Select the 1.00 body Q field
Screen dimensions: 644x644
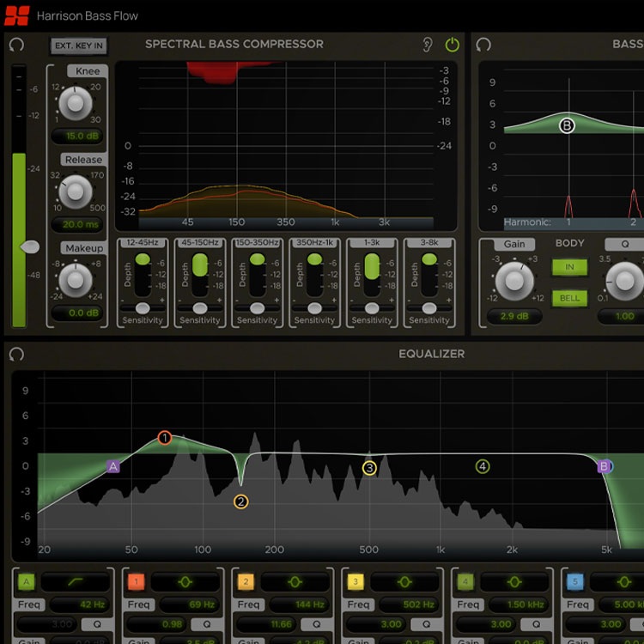pyautogui.click(x=622, y=316)
